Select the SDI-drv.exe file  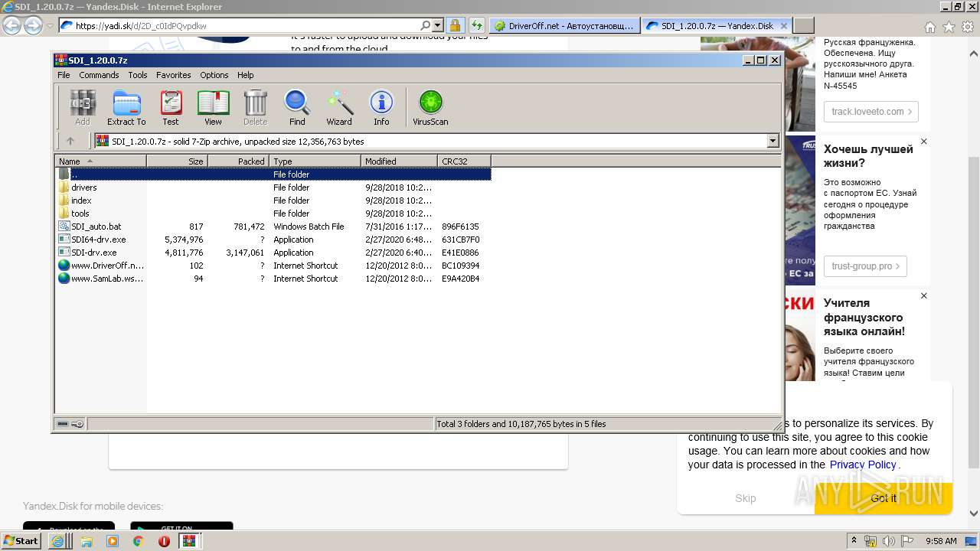click(273, 253)
